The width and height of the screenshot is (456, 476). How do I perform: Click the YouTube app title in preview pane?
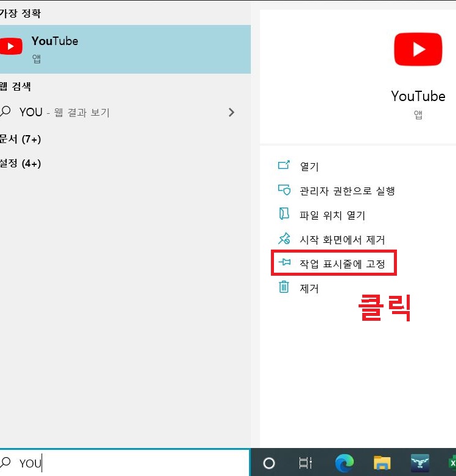[418, 96]
